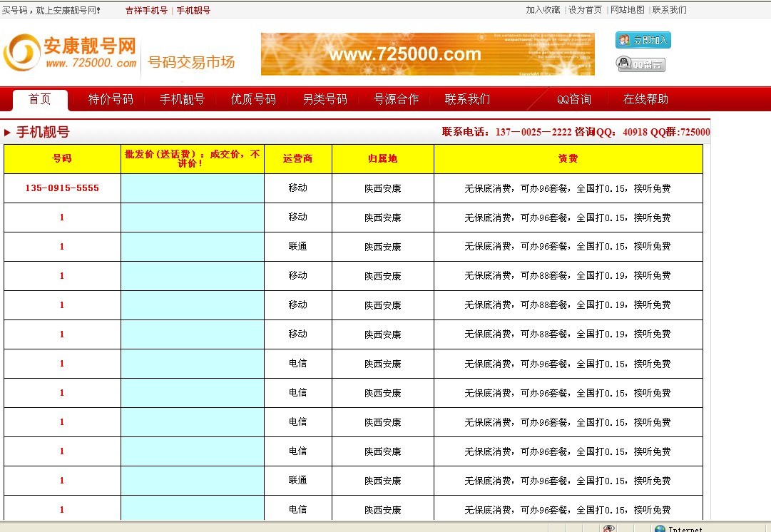The image size is (771, 532).
Task: Click the privacy eye icon in status bar
Action: 608,528
